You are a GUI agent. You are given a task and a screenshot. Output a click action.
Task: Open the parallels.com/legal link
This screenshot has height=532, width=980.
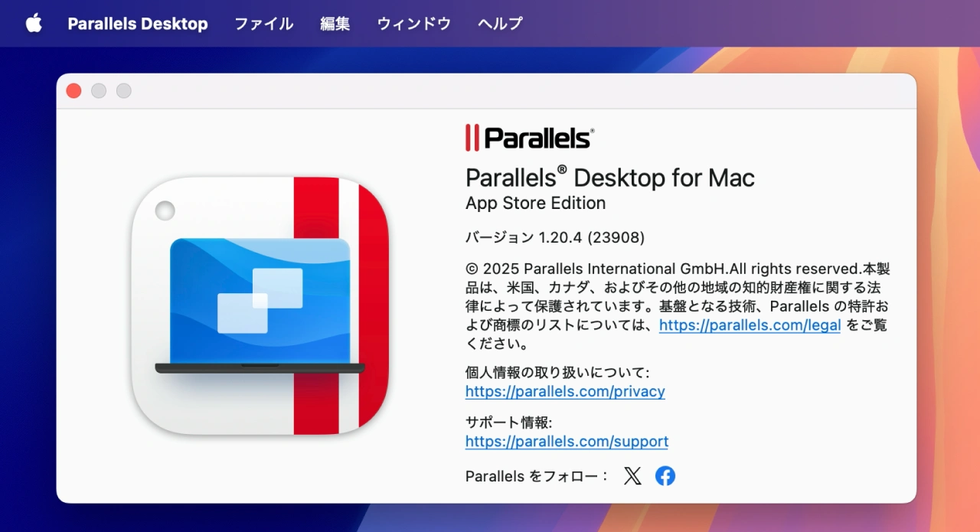click(750, 325)
